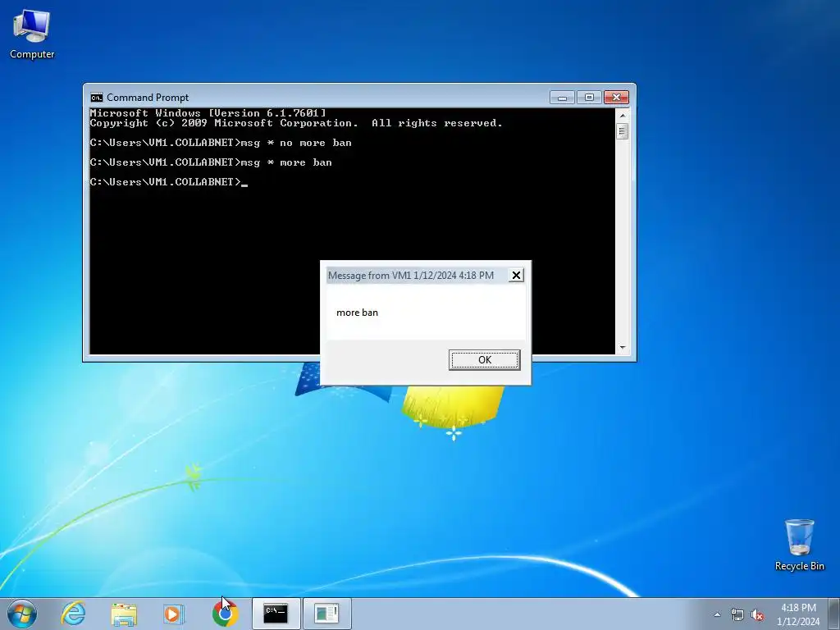Open Windows Explorer folder on taskbar
Screen dimensions: 840x630
(x=124, y=614)
